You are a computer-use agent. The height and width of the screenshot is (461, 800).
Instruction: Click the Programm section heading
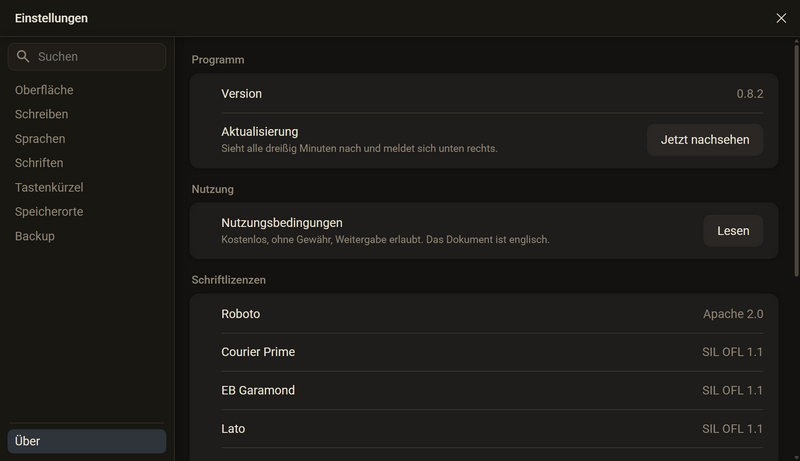coord(218,60)
